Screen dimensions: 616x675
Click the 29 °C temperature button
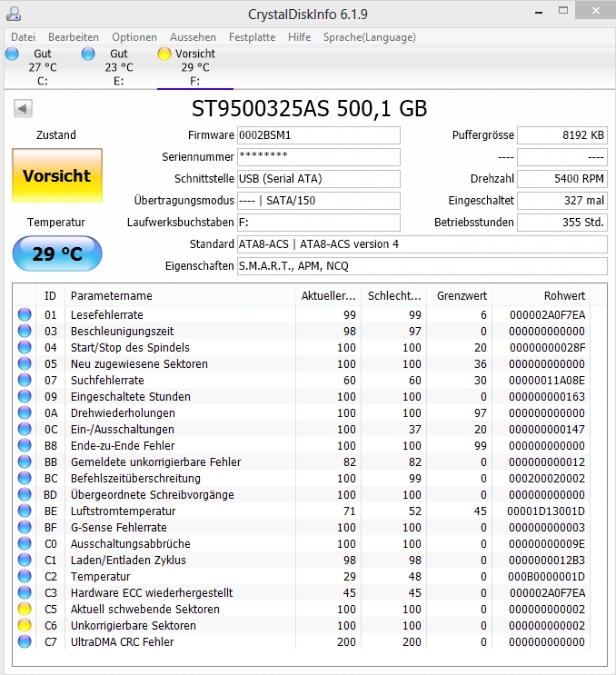point(57,253)
